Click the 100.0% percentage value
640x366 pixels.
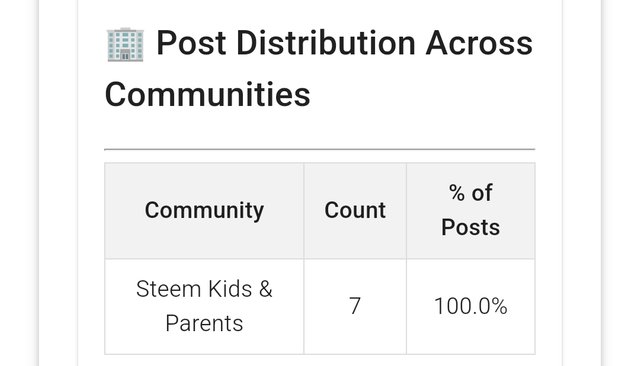pyautogui.click(x=471, y=306)
